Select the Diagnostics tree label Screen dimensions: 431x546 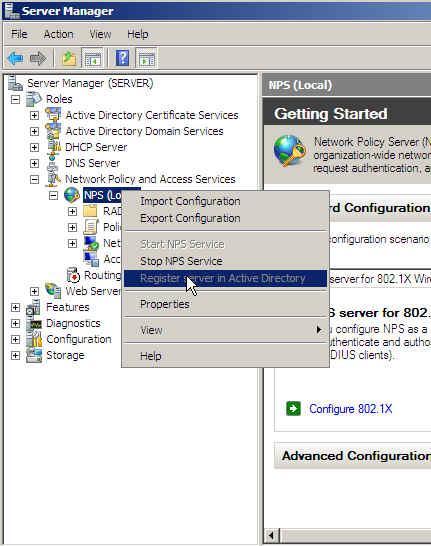pos(73,323)
